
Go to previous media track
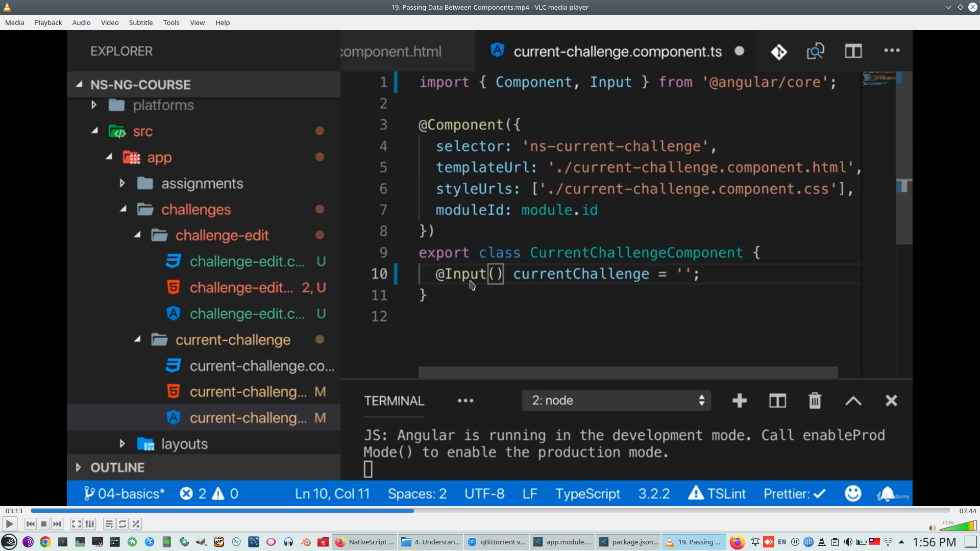(x=31, y=524)
